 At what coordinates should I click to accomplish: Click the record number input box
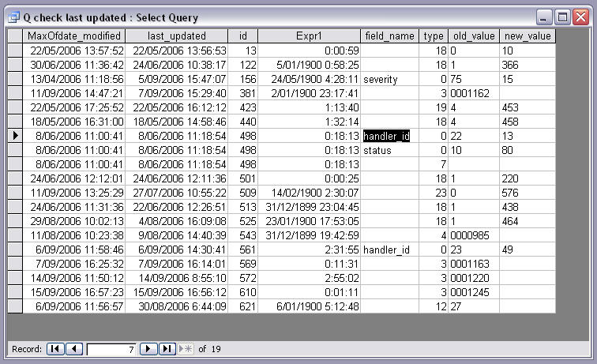111,348
